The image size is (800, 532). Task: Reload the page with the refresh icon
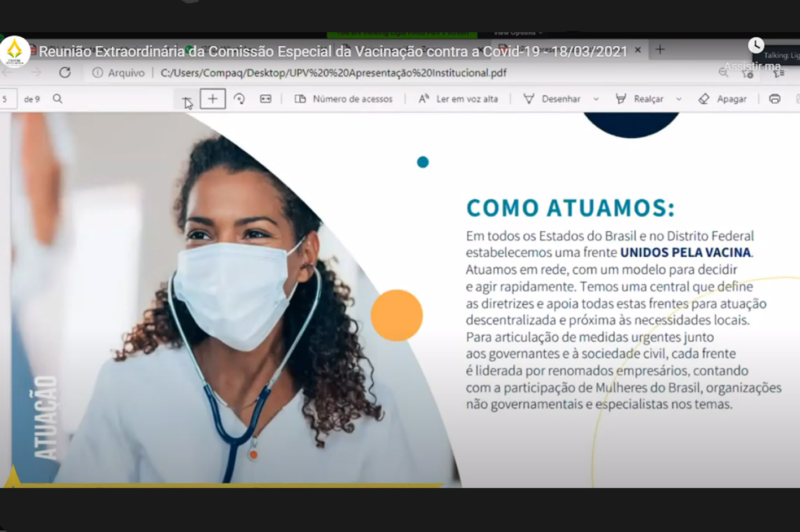[x=65, y=73]
